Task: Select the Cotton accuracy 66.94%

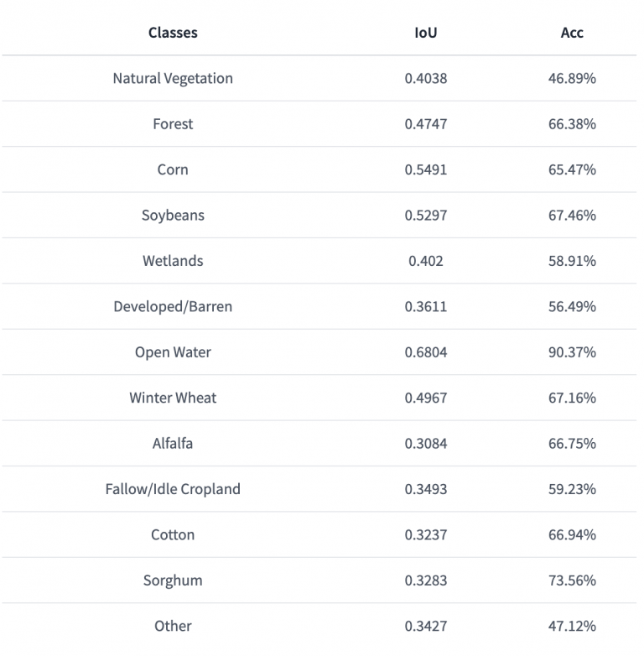Action: (x=572, y=534)
